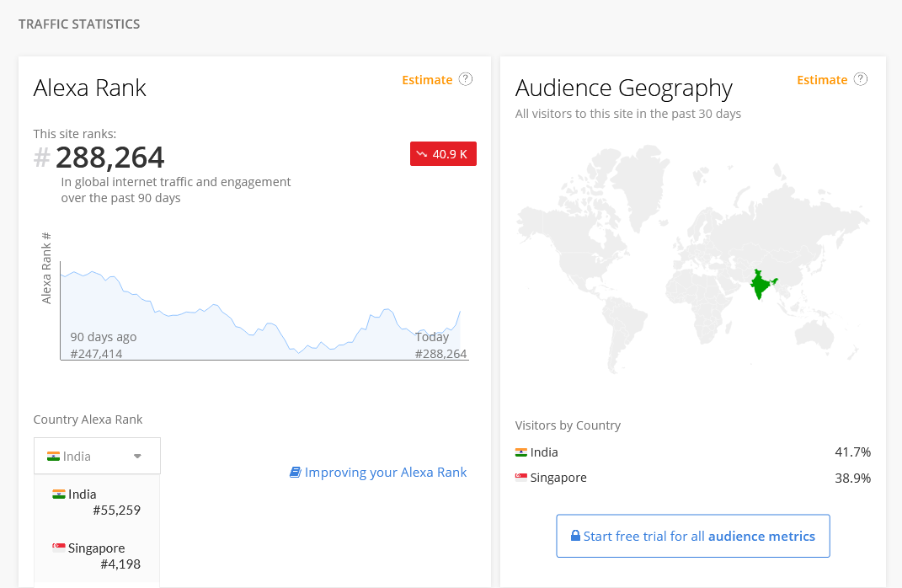This screenshot has height=588, width=902.
Task: Click the Singapore flag in Visitors by Country
Action: tap(521, 478)
